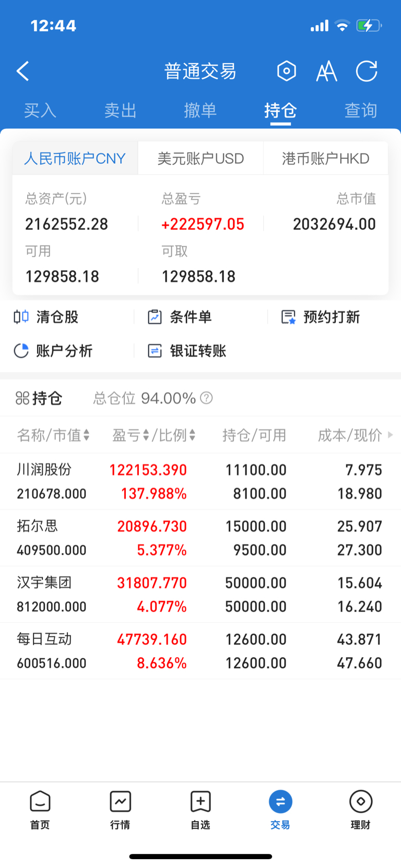Tap the battery charging indicator
Screen dimensions: 401x868
[369, 26]
